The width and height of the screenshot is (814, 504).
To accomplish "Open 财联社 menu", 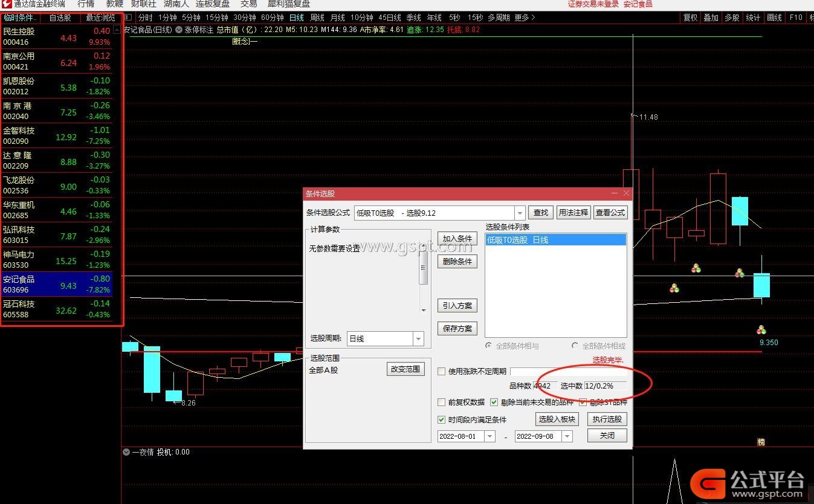I will (143, 4).
